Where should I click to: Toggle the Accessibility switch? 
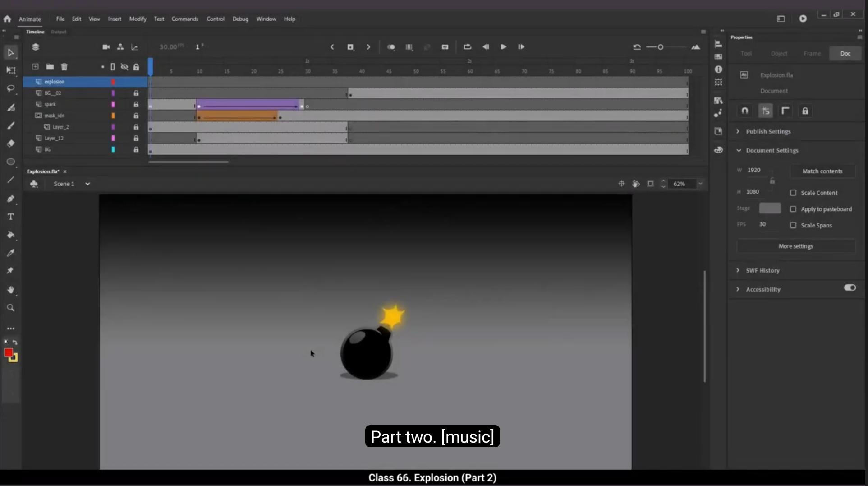point(850,288)
